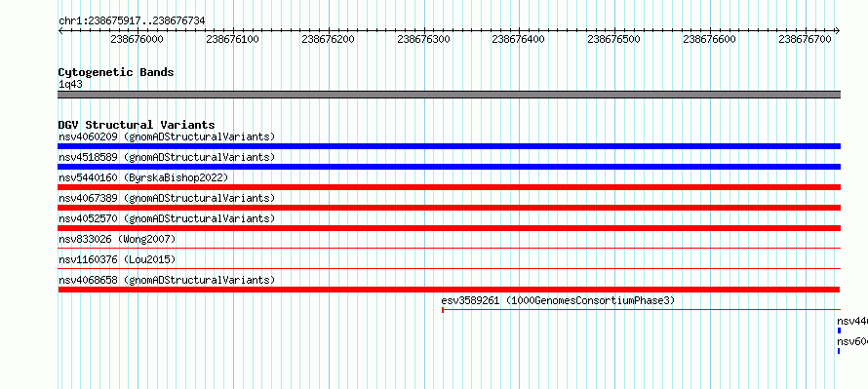Viewport: 868px width, 389px height.
Task: Click the thin red line for nsv833026
Action: [449, 249]
